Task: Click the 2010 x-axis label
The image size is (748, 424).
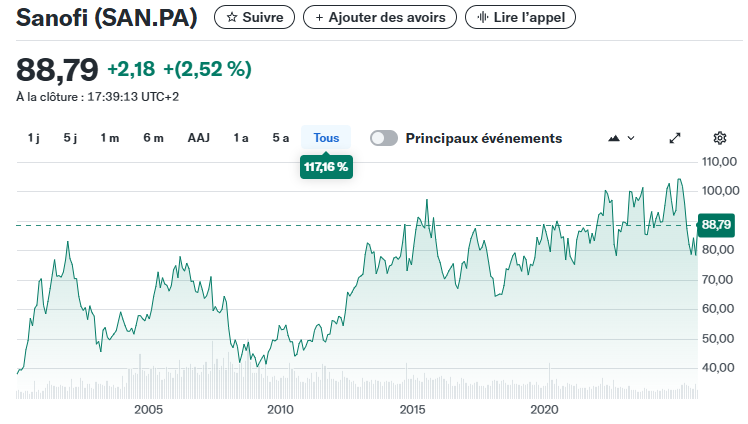Action: click(x=280, y=410)
